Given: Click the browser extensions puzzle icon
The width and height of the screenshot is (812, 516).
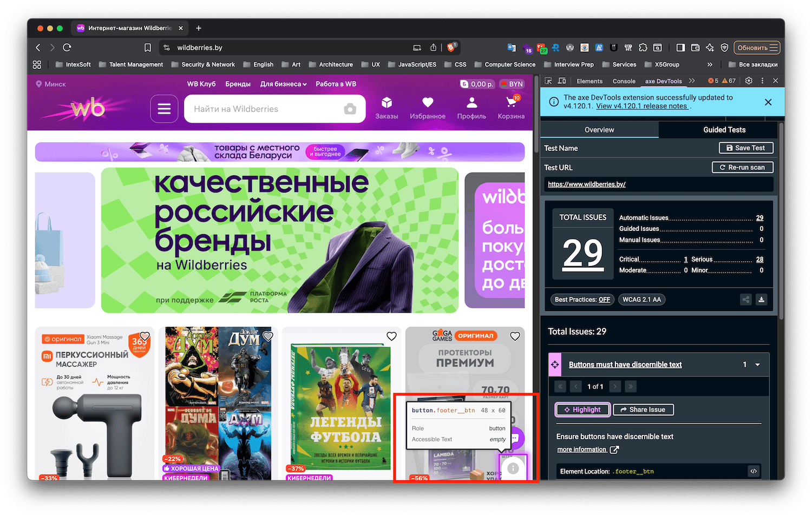Looking at the screenshot, I should [643, 48].
